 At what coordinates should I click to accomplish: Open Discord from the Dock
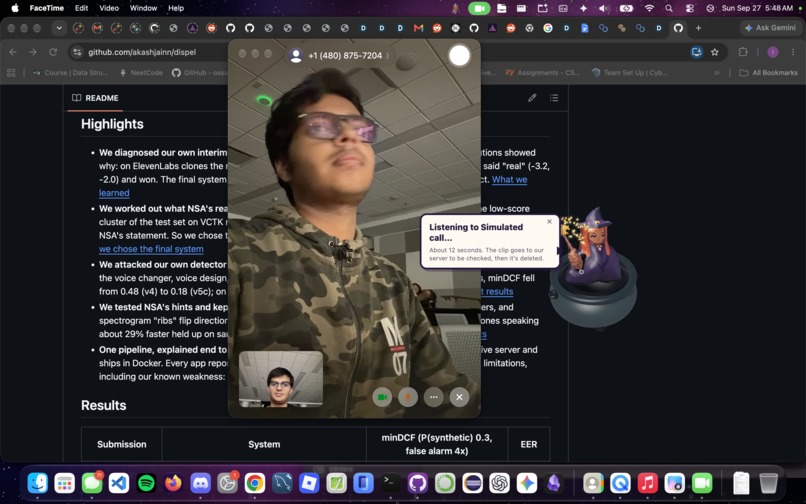click(x=200, y=483)
